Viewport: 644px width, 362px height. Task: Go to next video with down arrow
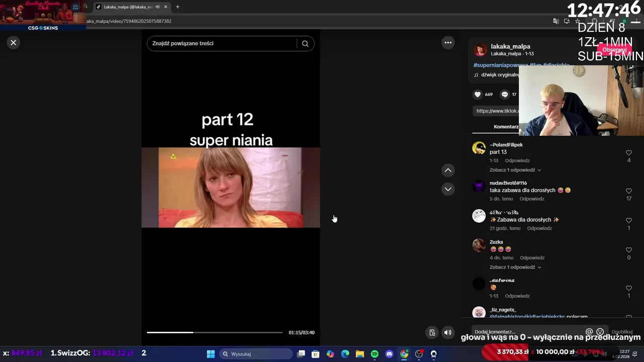tap(448, 189)
